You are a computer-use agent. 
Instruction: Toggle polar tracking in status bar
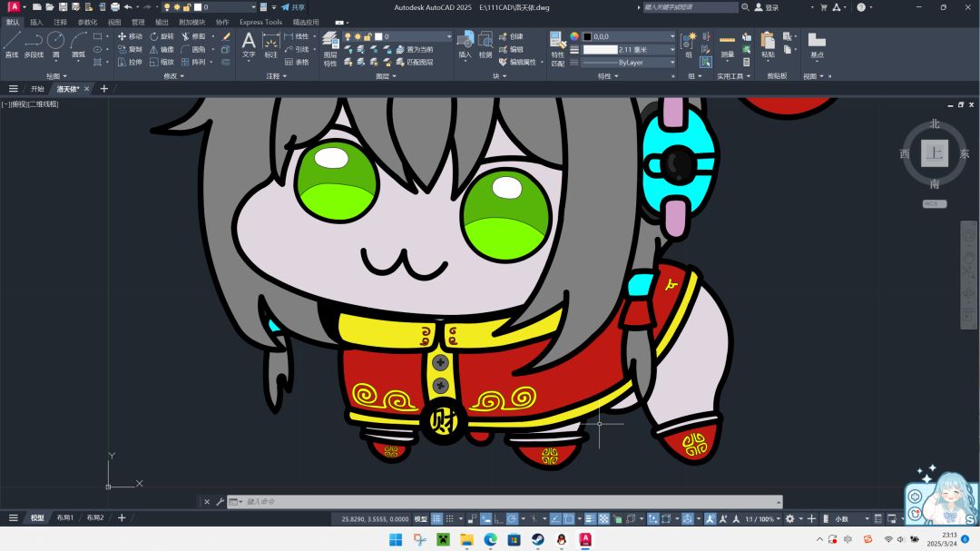pyautogui.click(x=512, y=518)
